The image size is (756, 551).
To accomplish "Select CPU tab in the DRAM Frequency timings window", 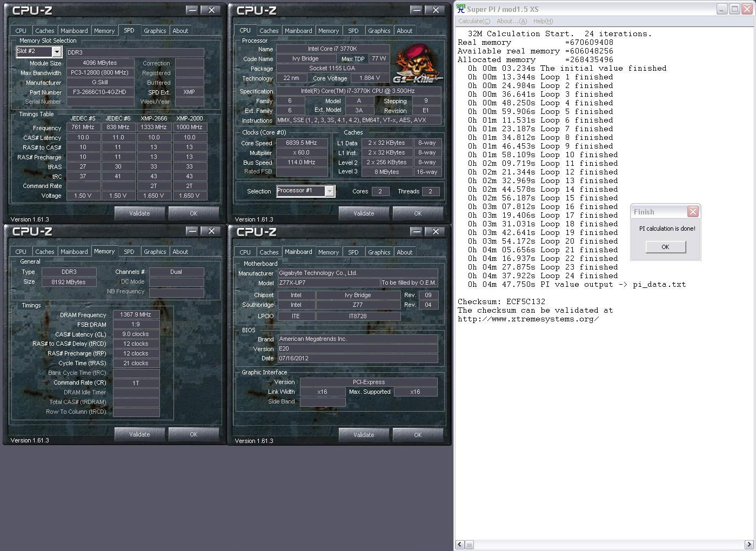I will (x=21, y=252).
